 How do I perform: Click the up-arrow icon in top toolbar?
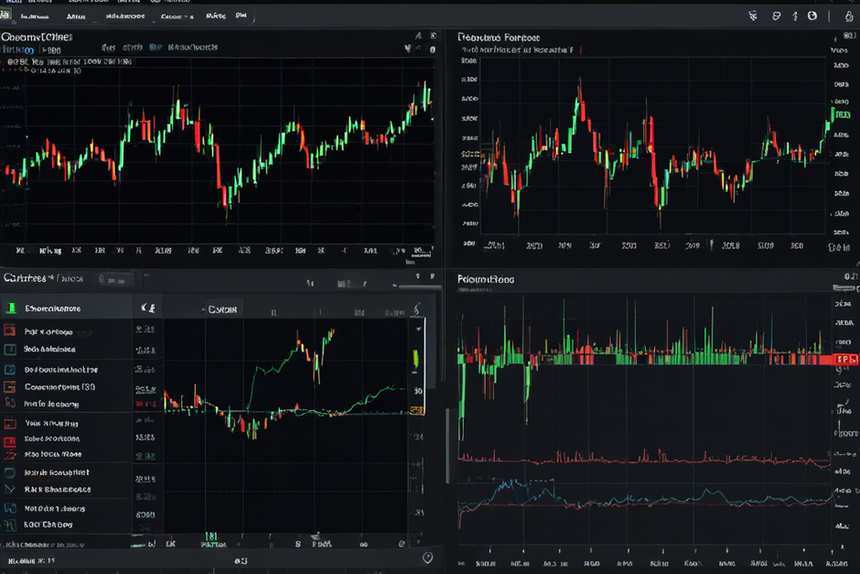pos(795,16)
